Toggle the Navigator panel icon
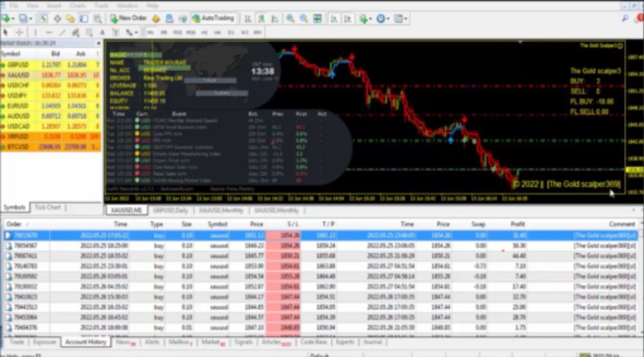Viewport: 644px width, 357px height. point(71,19)
